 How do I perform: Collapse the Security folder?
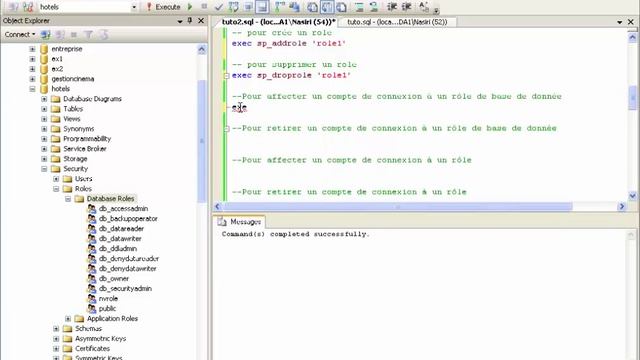coord(44,169)
